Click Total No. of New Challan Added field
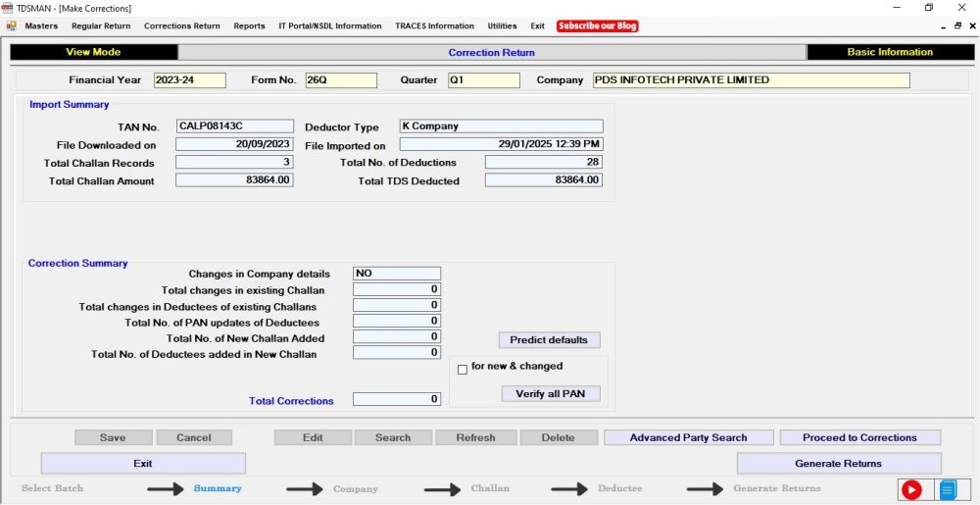Screen dimensions: 980x505 [397, 337]
